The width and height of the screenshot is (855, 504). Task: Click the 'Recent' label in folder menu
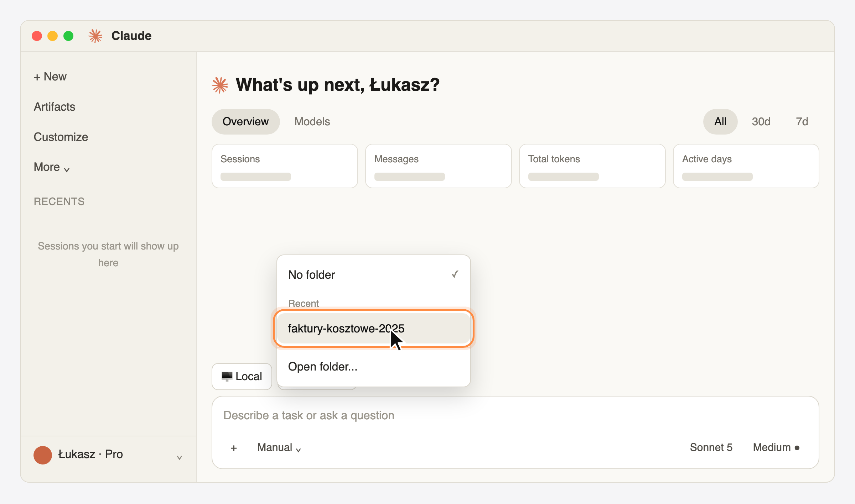pos(303,303)
